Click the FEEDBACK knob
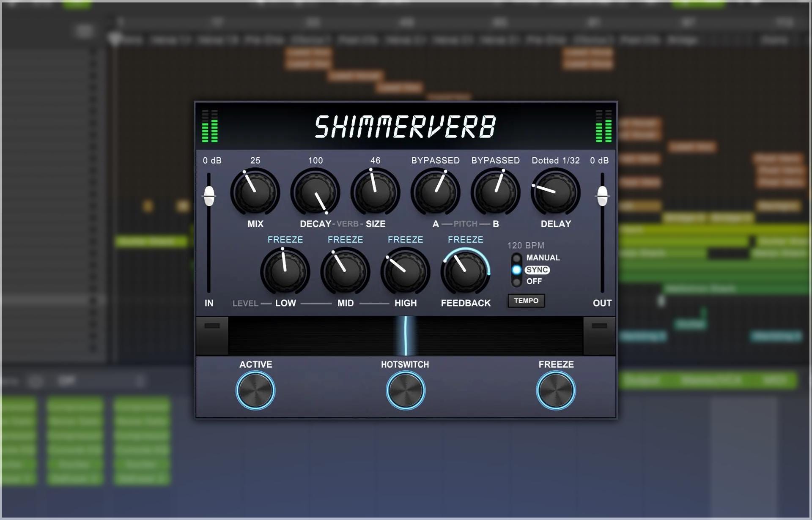The height and width of the screenshot is (520, 812). click(x=465, y=271)
